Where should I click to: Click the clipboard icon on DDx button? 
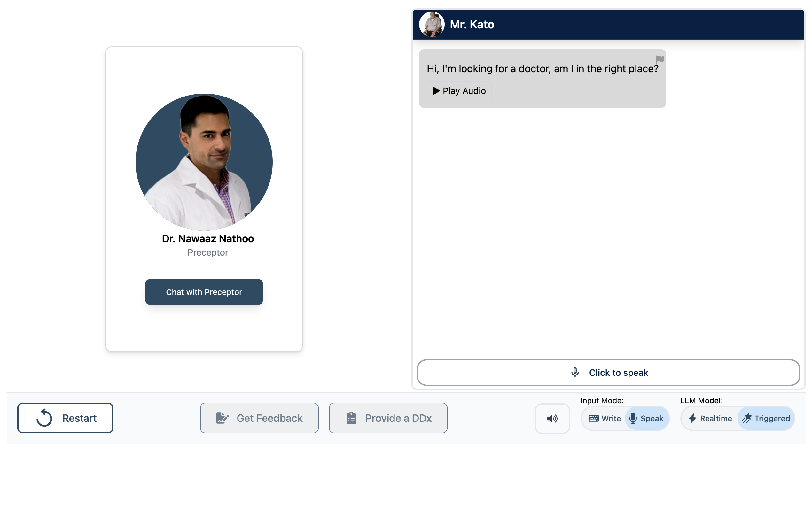[x=351, y=418]
